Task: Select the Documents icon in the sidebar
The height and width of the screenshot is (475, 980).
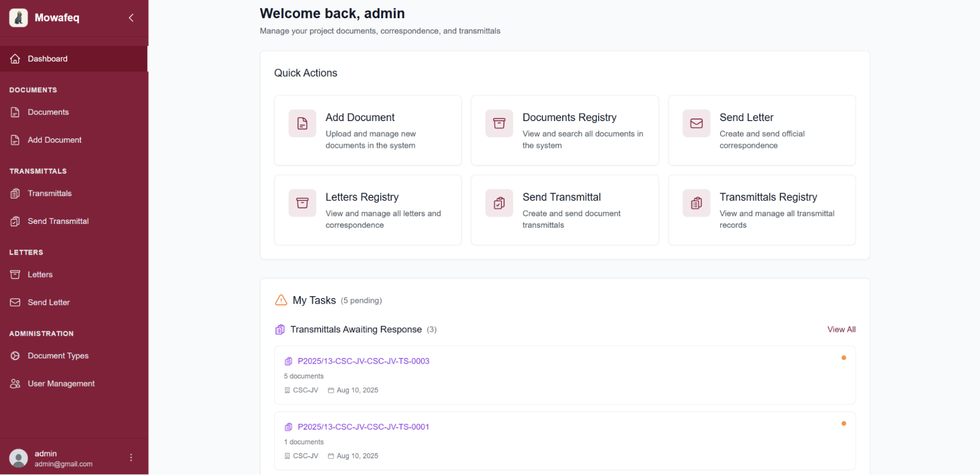Action: 15,112
